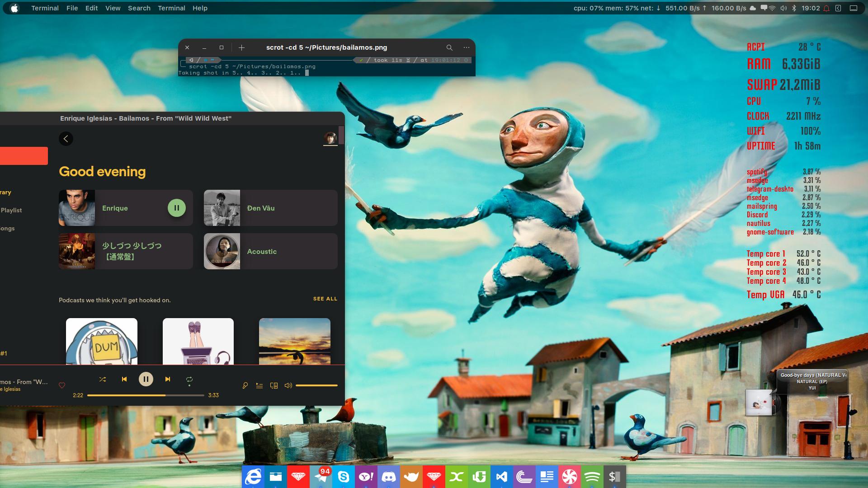The width and height of the screenshot is (868, 488).
Task: Click the boxed left-arrow tray icon
Action: pos(838,8)
